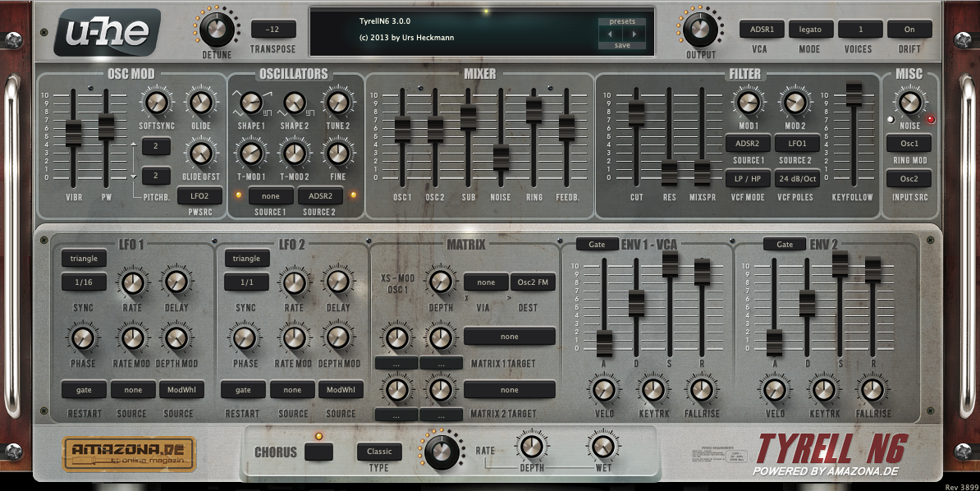Click the Vibr slider in Osc Mod
This screenshot has width=980, height=491.
pos(73,133)
